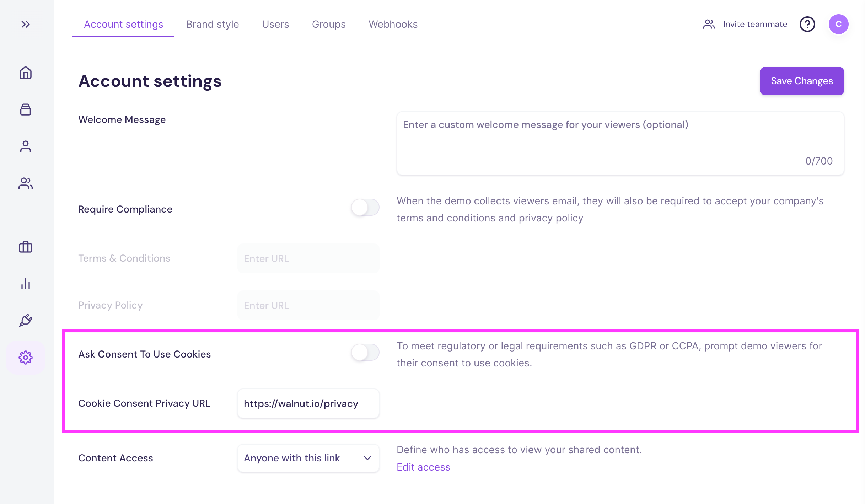
Task: Click the Cookie Consent Privacy URL label
Action: (x=144, y=403)
